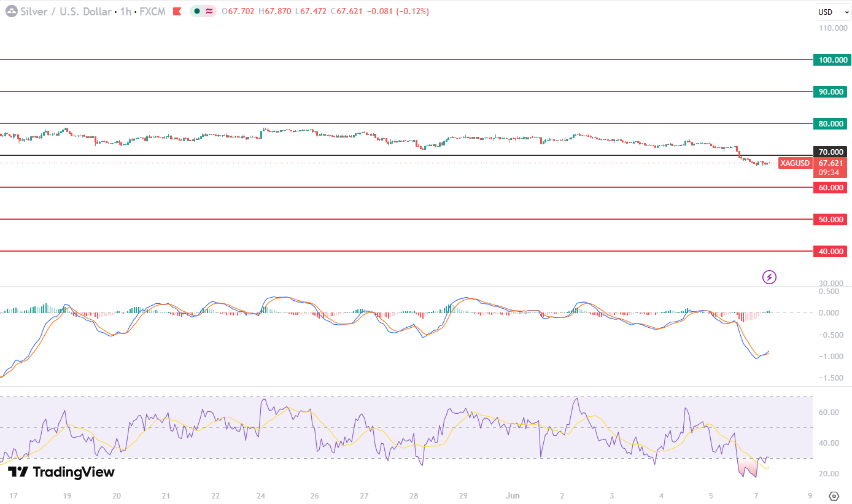Click the silver symbol logo icon
Screen dimensions: 852x504
(x=12, y=11)
